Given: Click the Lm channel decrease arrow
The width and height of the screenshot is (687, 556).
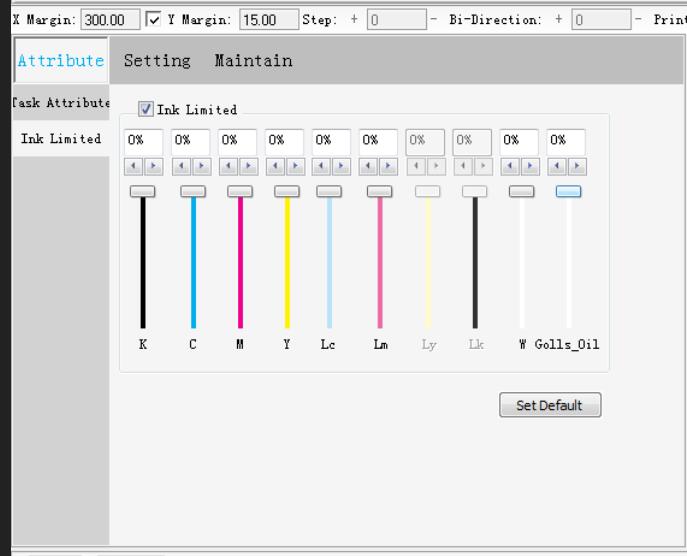Looking at the screenshot, I should click(369, 166).
